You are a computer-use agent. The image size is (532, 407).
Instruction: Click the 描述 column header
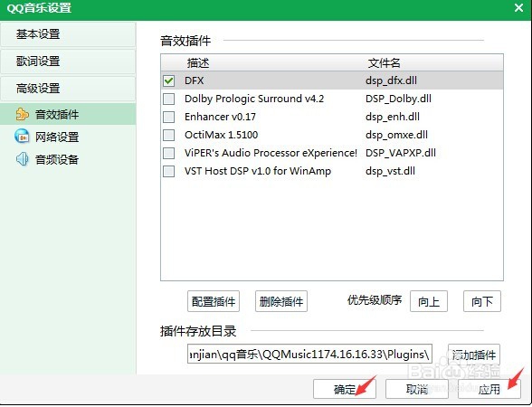pyautogui.click(x=198, y=62)
